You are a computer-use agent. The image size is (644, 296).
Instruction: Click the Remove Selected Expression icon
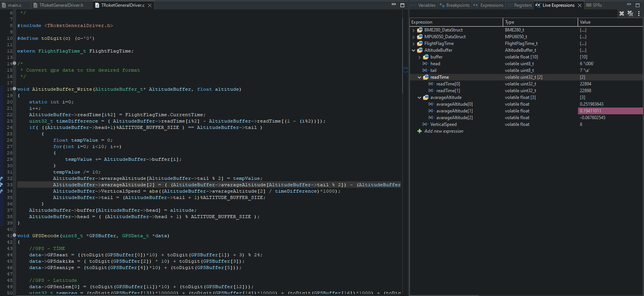(x=622, y=13)
